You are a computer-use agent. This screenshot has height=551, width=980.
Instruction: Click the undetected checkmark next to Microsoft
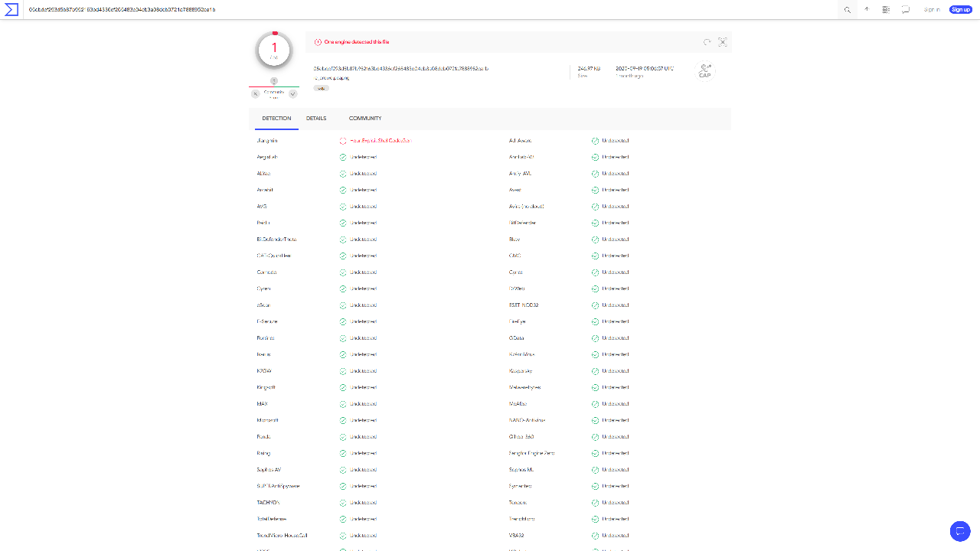click(342, 419)
